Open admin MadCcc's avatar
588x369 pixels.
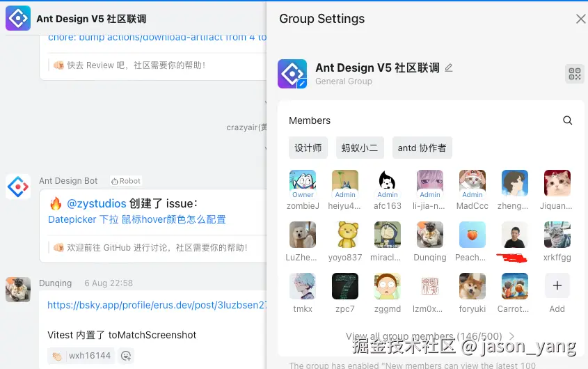pos(472,183)
